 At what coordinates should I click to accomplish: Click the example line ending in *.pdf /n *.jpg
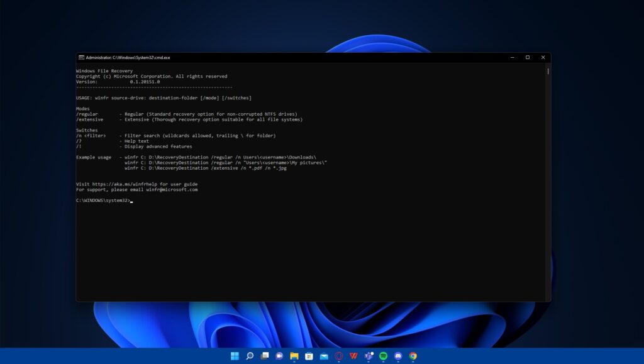tap(206, 168)
